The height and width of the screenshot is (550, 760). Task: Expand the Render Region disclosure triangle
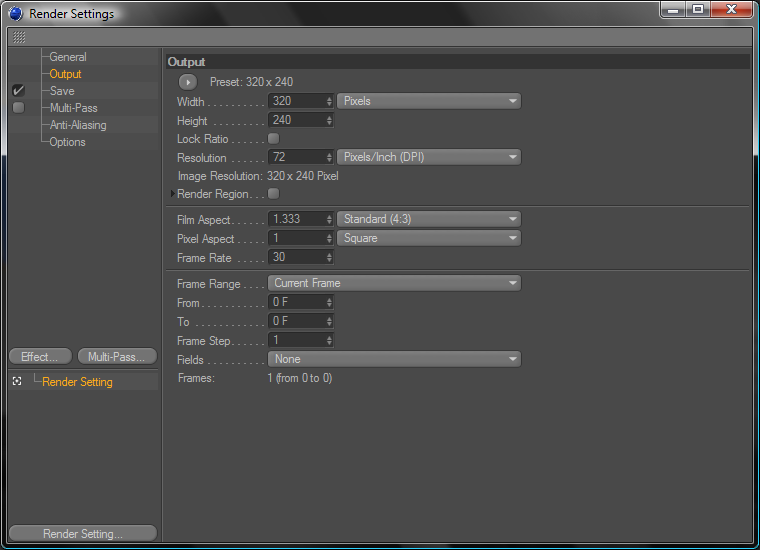tap(173, 194)
